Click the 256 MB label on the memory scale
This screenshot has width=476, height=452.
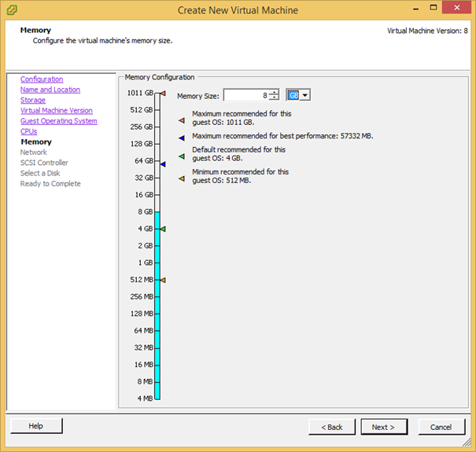click(142, 296)
